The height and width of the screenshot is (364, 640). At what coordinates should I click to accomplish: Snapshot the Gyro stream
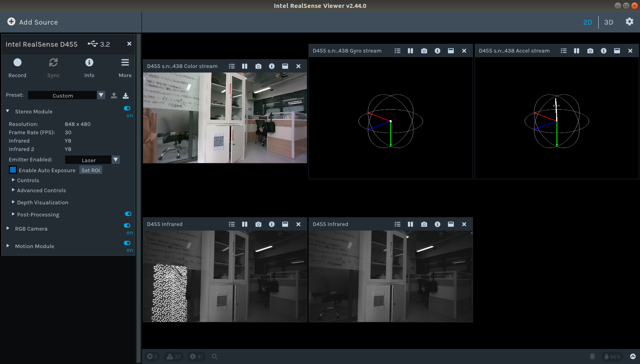[x=424, y=51]
